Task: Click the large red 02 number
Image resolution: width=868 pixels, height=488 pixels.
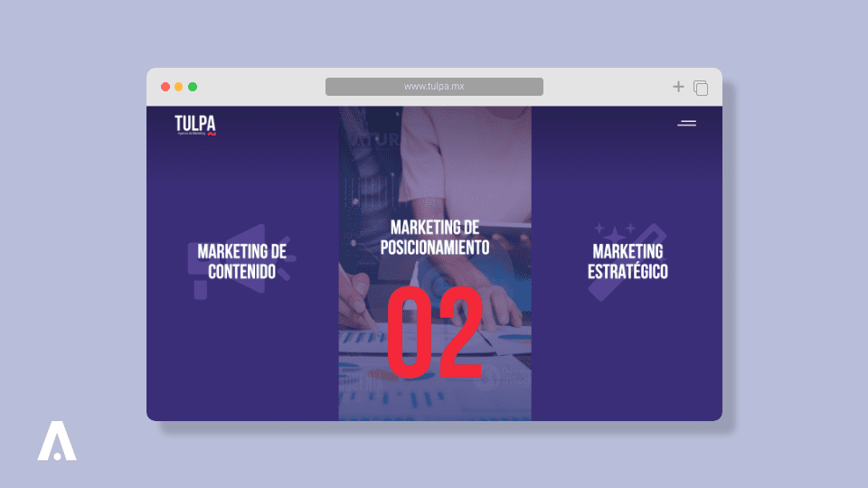Action: (x=435, y=335)
